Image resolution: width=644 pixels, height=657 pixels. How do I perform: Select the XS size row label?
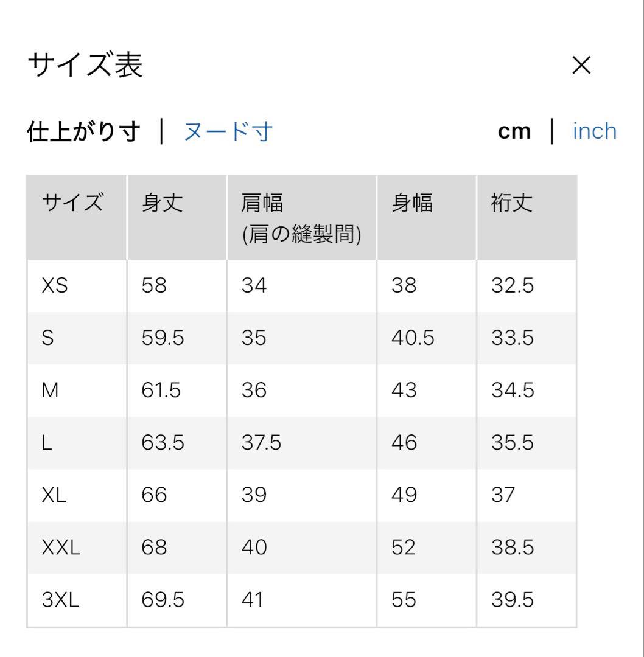coord(55,286)
